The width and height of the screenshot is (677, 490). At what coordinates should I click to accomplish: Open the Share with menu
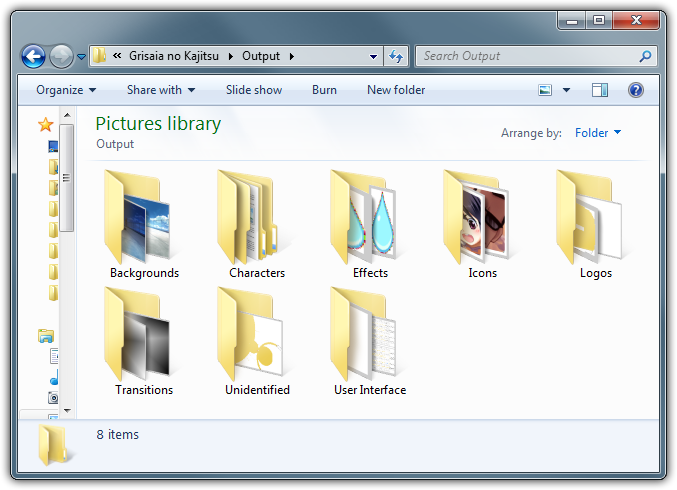point(161,90)
